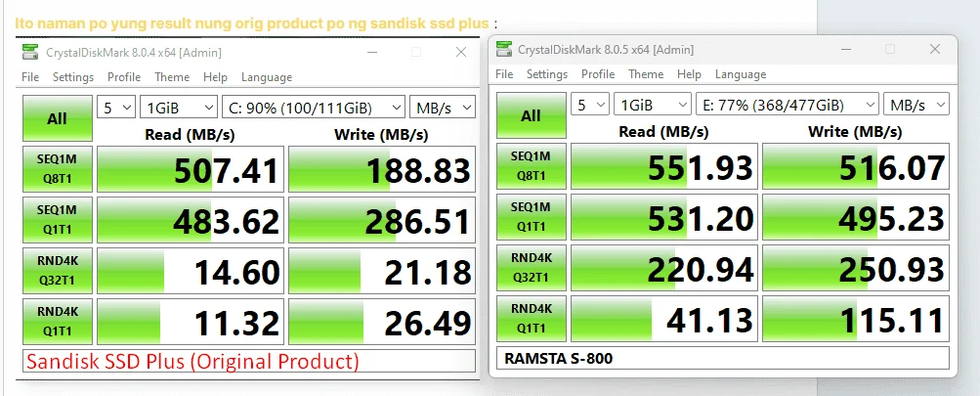The image size is (980, 396).
Task: Click the 11.32 read result
Action: point(191,322)
